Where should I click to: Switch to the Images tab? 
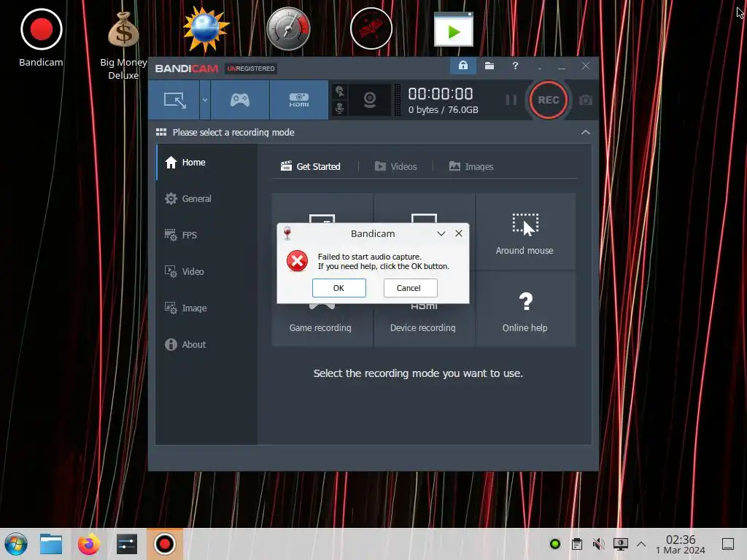[471, 166]
